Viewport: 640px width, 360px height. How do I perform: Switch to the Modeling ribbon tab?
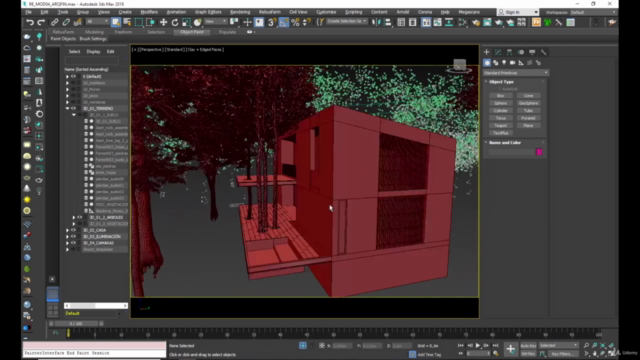pyautogui.click(x=94, y=32)
